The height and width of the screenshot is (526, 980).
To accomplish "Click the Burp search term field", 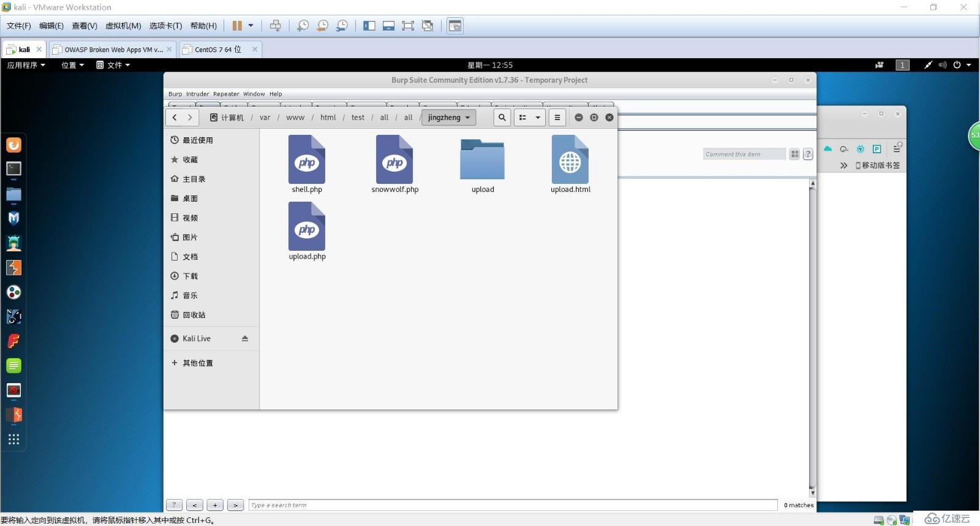I will point(513,505).
